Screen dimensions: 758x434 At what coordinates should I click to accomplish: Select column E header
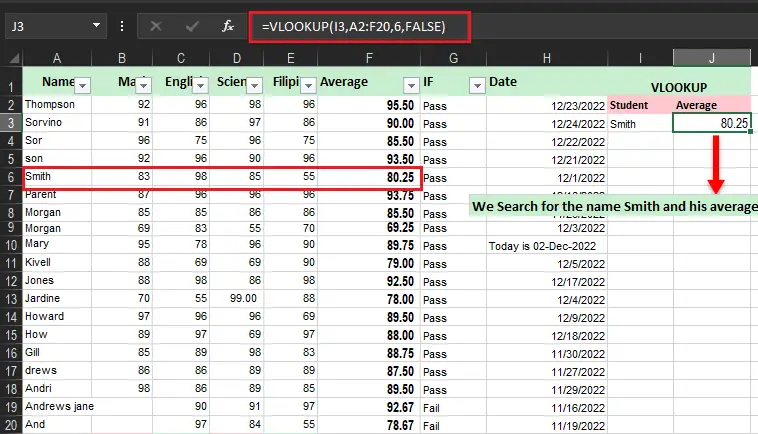[x=291, y=58]
